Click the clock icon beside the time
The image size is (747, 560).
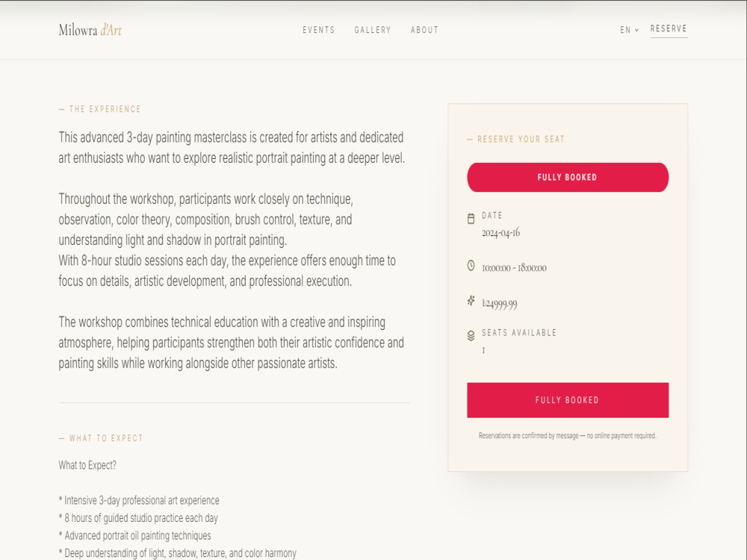click(471, 265)
